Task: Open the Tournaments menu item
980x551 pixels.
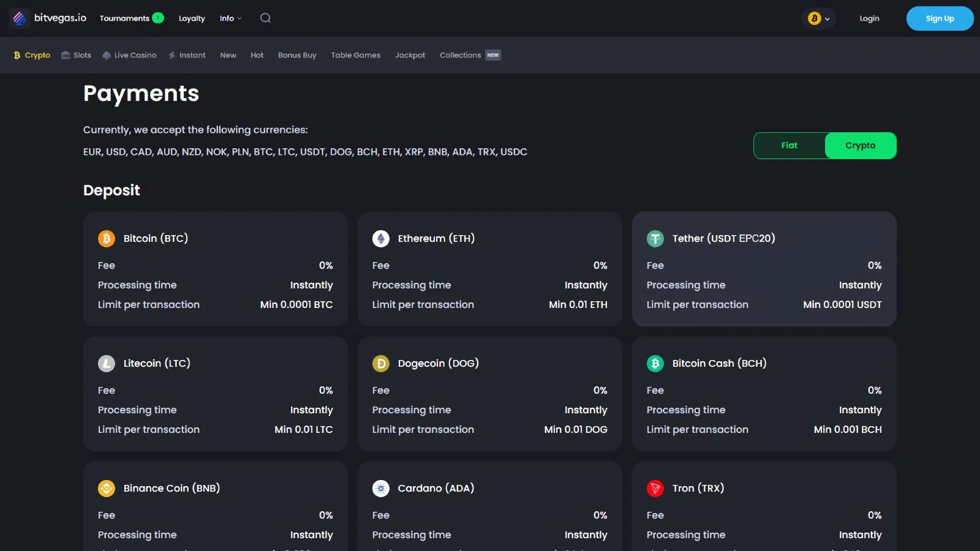Action: pos(125,18)
